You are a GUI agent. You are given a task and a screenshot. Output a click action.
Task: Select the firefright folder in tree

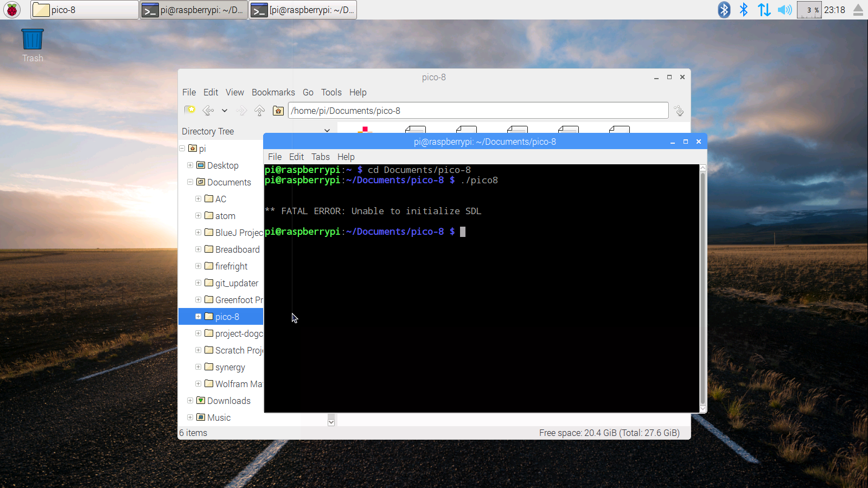point(226,266)
